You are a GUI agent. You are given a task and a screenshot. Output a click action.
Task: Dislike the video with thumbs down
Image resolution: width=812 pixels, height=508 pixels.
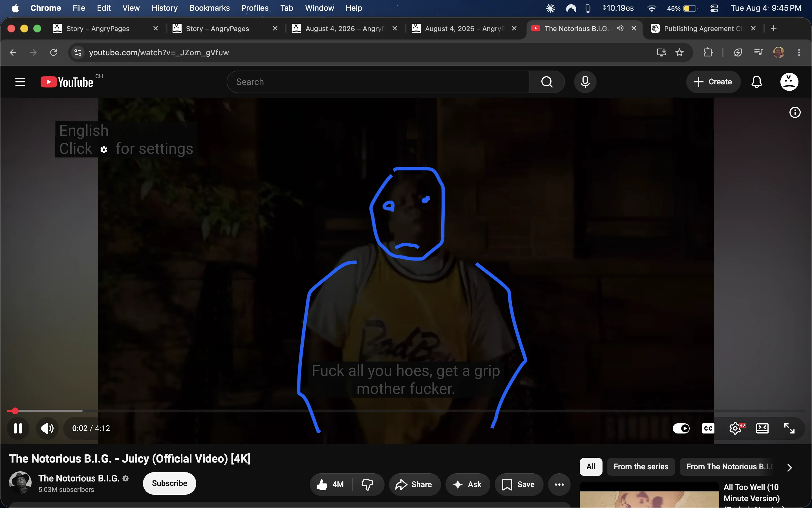click(368, 485)
